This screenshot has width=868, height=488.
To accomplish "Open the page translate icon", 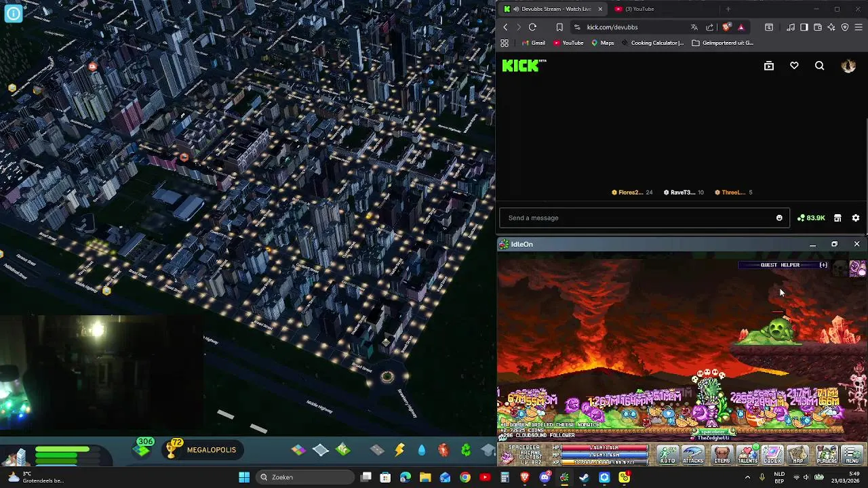I will tap(694, 27).
